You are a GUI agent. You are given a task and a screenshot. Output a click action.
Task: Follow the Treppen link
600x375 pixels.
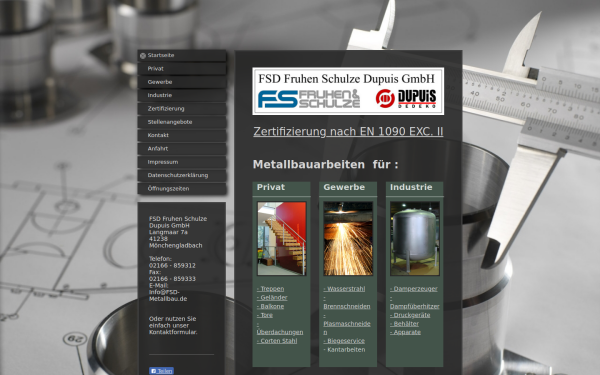pyautogui.click(x=271, y=289)
